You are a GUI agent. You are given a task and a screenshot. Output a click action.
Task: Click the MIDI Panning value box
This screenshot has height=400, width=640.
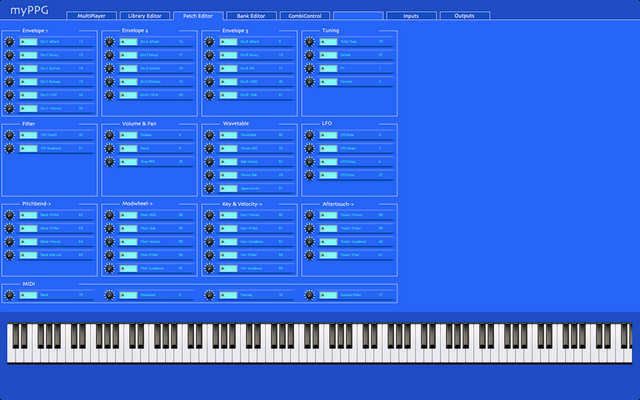click(229, 295)
